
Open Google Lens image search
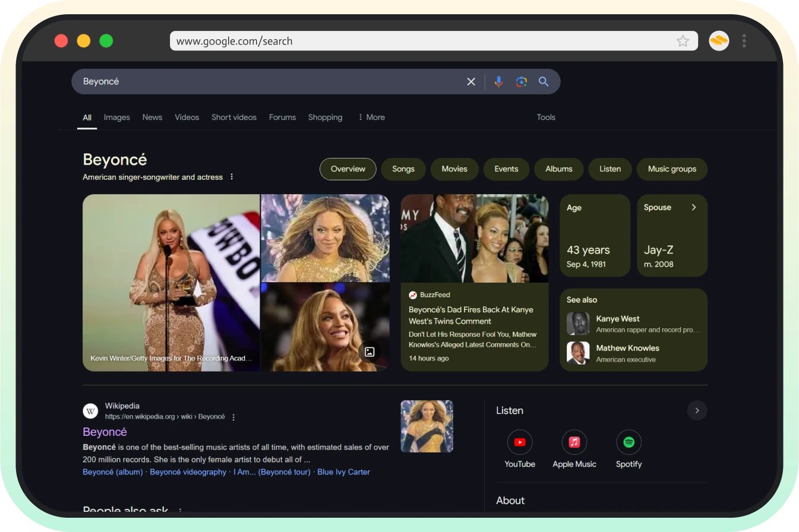pyautogui.click(x=521, y=81)
